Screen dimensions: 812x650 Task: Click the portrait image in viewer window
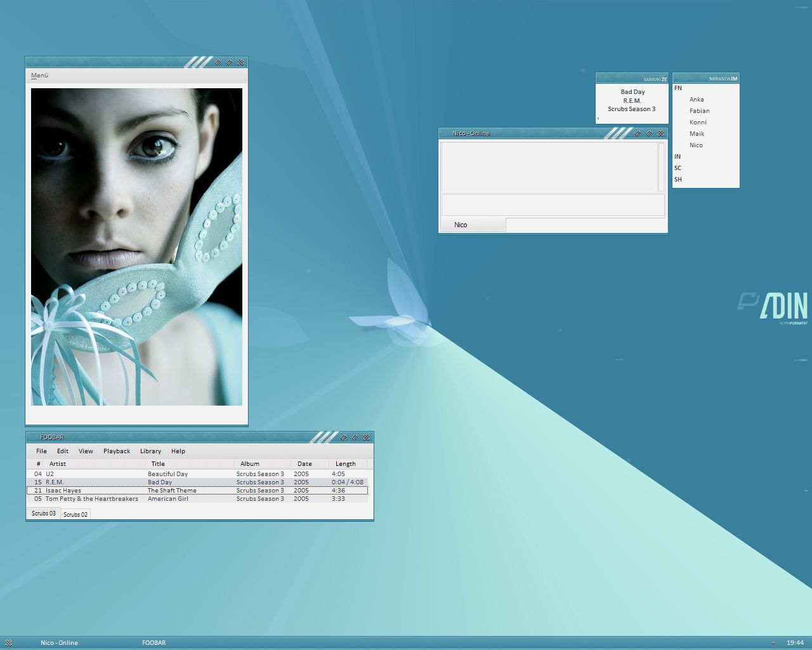click(x=136, y=247)
